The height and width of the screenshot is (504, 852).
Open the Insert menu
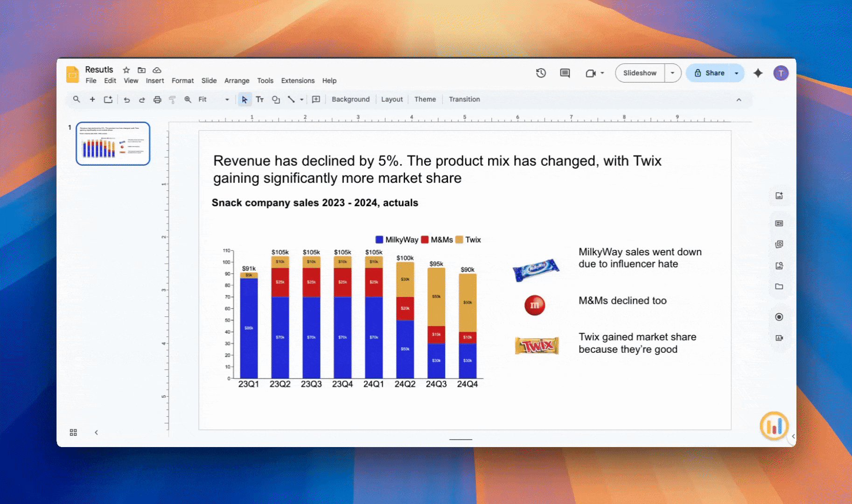point(154,81)
